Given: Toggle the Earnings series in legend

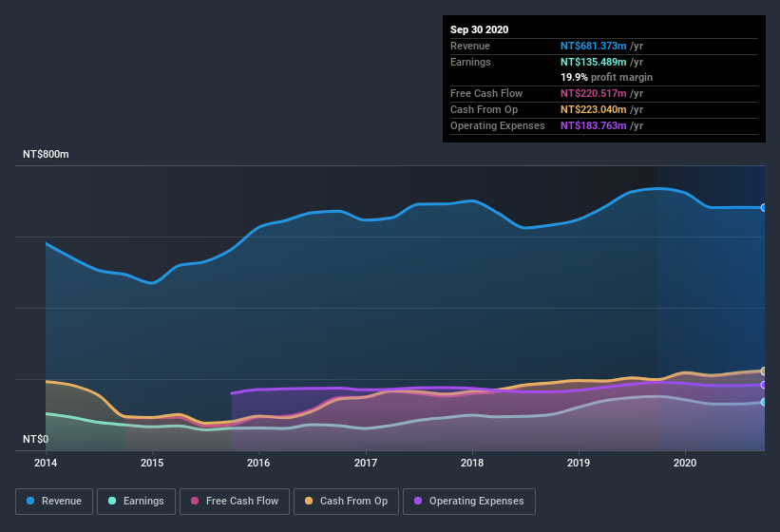Looking at the screenshot, I should [x=137, y=501].
